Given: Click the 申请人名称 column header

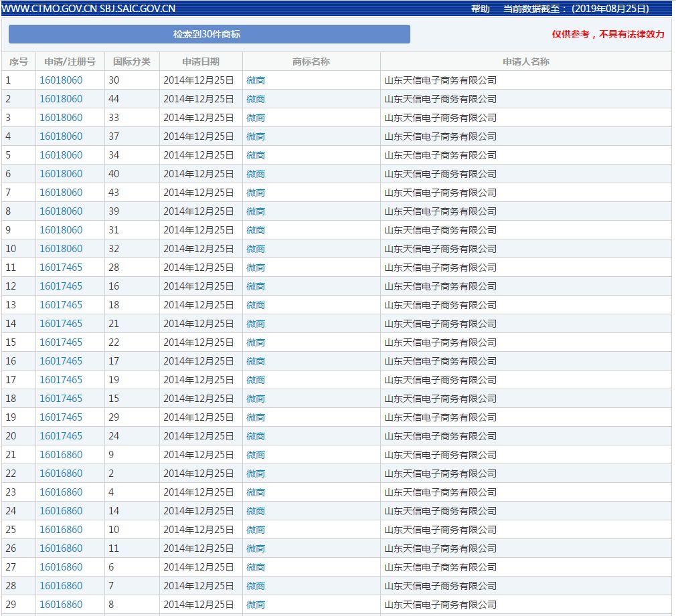Looking at the screenshot, I should point(526,62).
